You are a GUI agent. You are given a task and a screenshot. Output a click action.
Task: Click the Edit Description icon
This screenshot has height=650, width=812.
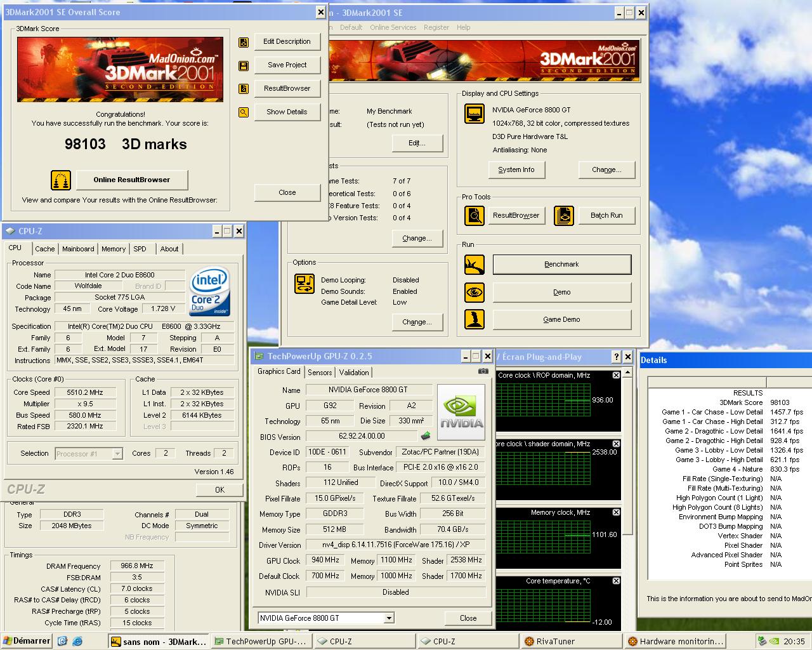pos(244,42)
